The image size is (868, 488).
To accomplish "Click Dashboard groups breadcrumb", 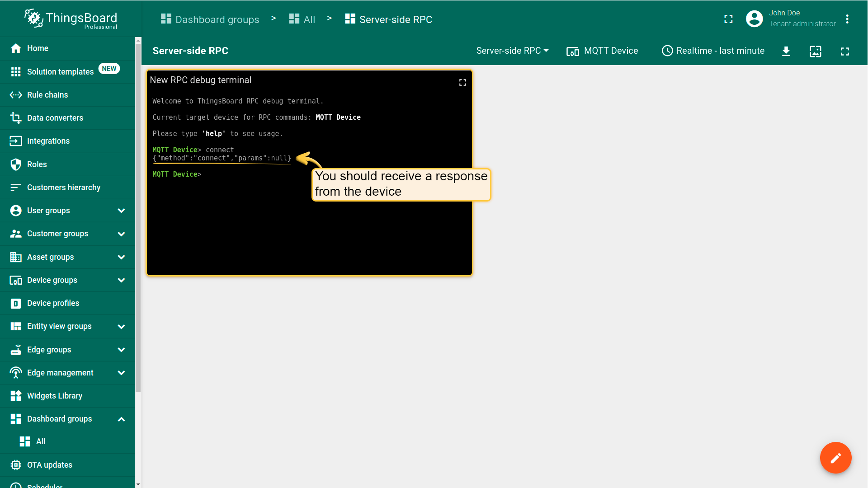I will [210, 19].
